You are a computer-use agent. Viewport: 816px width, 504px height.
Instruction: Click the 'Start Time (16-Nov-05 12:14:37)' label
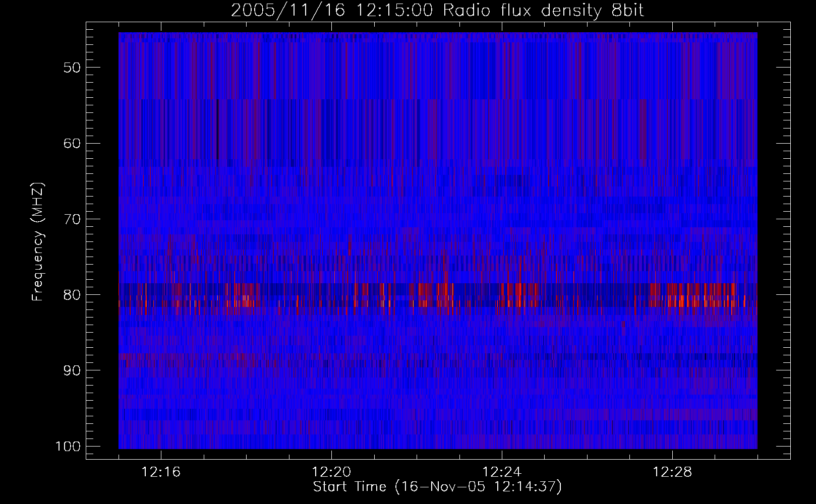click(x=438, y=487)
